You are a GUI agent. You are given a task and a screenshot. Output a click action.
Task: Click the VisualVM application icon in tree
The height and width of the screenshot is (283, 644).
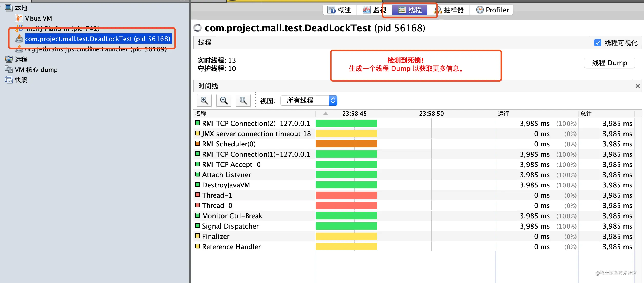point(19,18)
